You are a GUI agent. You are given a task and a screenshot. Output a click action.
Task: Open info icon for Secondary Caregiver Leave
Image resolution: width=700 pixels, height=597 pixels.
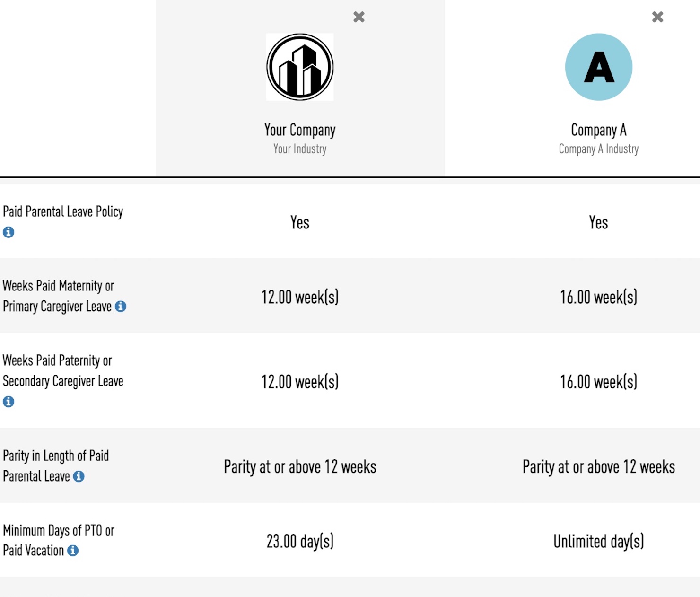(x=9, y=402)
